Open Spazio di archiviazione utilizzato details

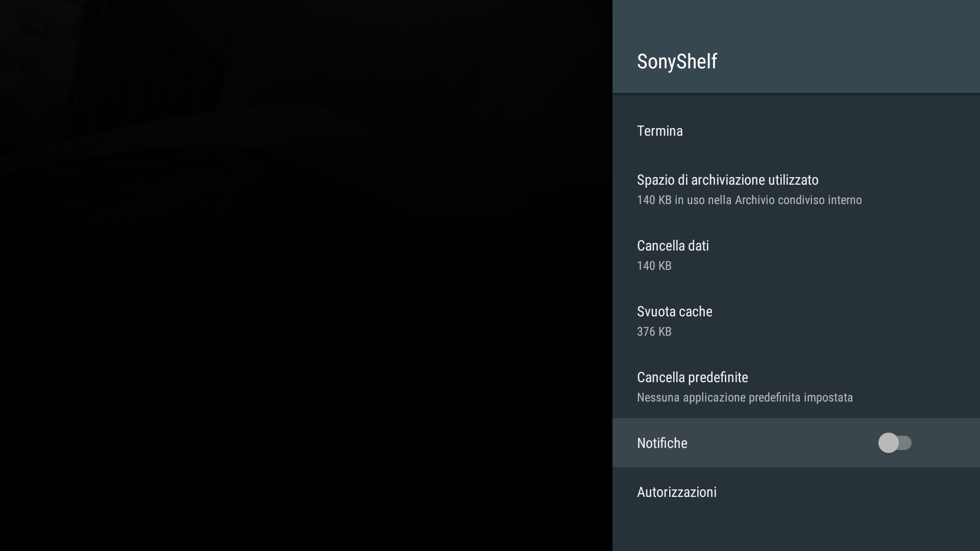click(x=727, y=180)
